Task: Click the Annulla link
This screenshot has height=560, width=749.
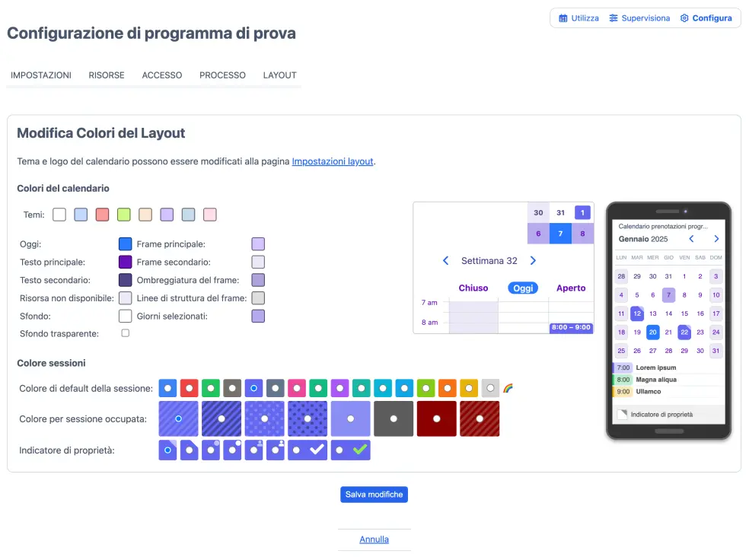Action: [x=374, y=539]
